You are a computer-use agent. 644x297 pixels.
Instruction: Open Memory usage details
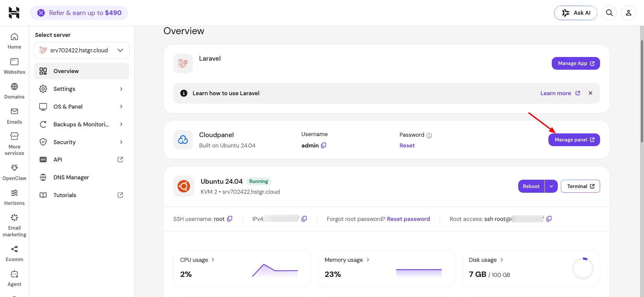[x=347, y=260]
